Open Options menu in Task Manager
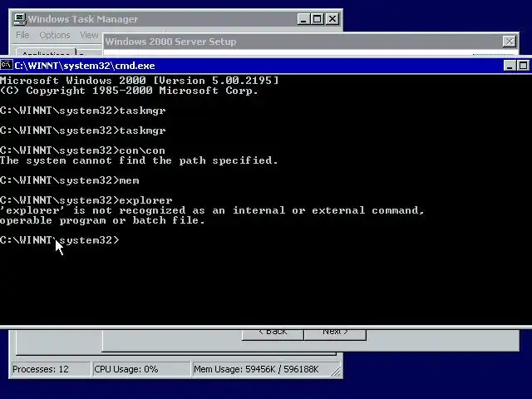 coord(55,35)
